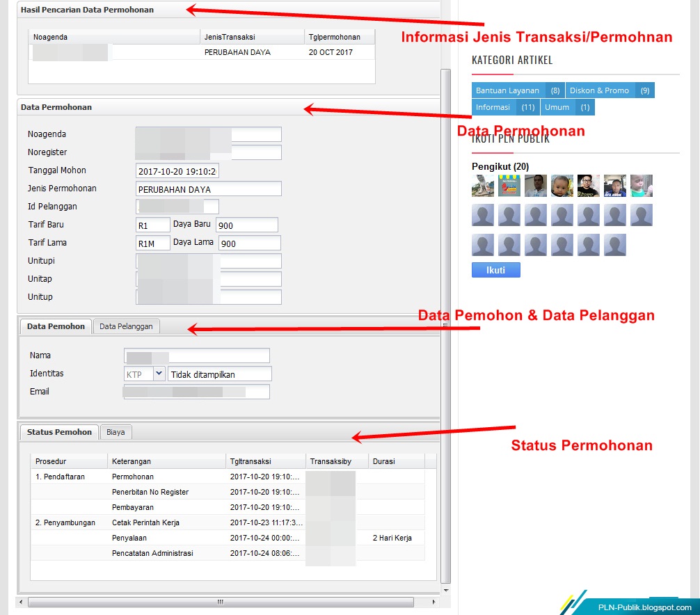Click the Tarif Baru field showing R1
Viewport: 700px width, 615px height.
(x=152, y=225)
